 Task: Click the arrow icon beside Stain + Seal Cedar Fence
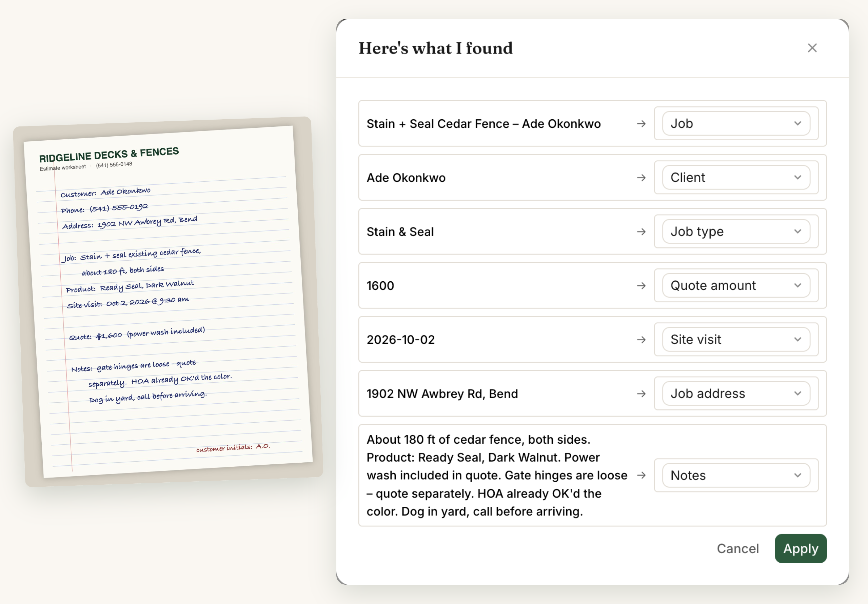point(641,124)
